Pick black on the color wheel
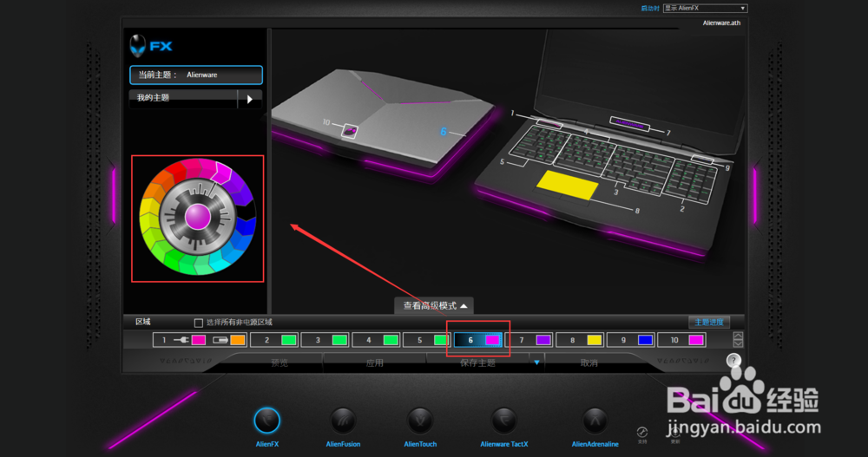The width and height of the screenshot is (868, 457). coord(248,210)
